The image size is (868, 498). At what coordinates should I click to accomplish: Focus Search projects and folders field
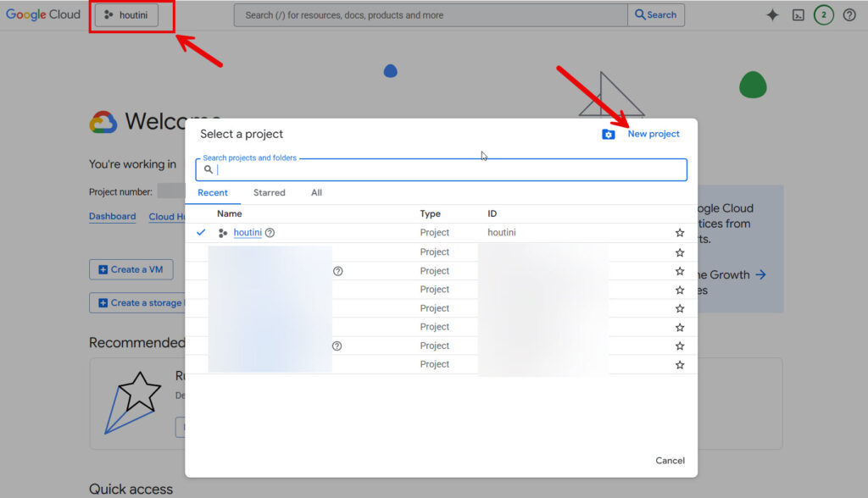pyautogui.click(x=441, y=170)
